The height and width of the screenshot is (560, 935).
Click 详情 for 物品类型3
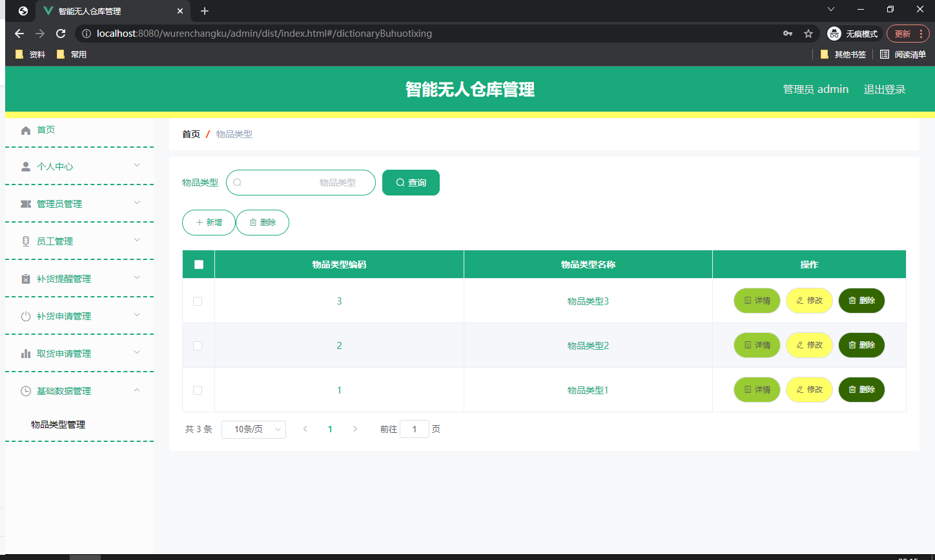pyautogui.click(x=757, y=301)
